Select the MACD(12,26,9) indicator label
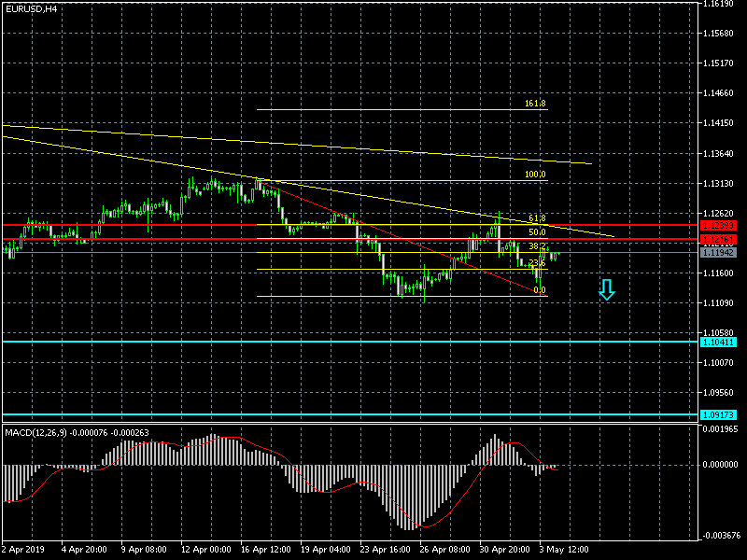Screen dimensions: 747x560 pos(35,432)
